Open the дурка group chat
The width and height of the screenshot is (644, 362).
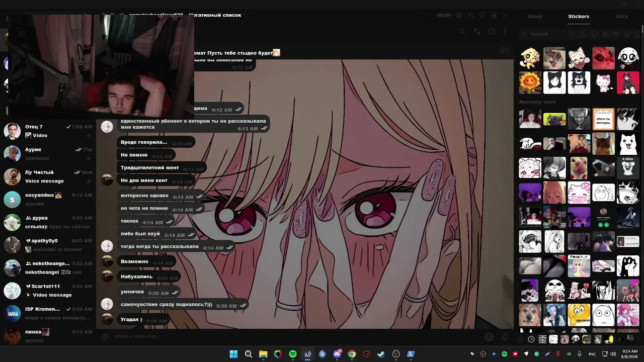coord(48,222)
